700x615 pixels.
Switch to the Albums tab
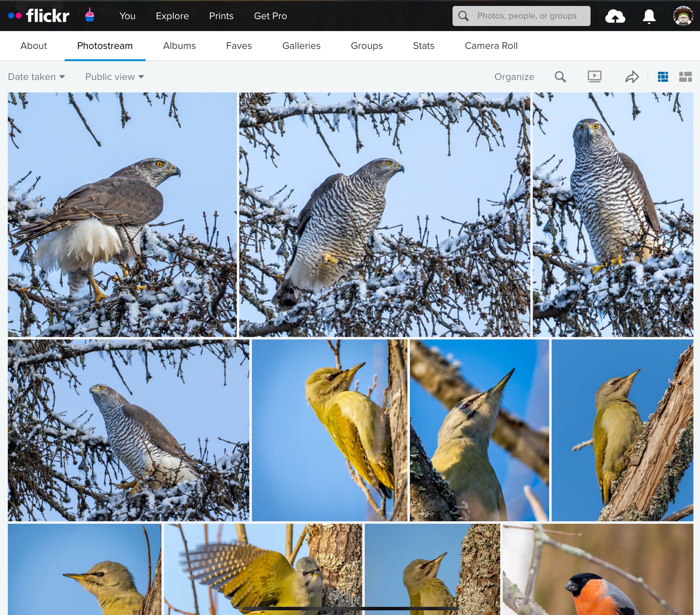point(179,46)
